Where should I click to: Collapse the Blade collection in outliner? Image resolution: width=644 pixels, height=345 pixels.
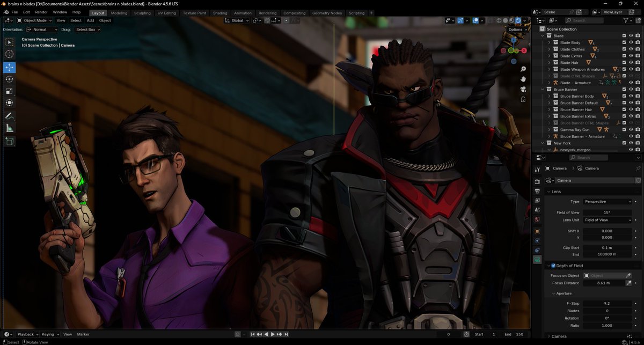[x=543, y=36]
